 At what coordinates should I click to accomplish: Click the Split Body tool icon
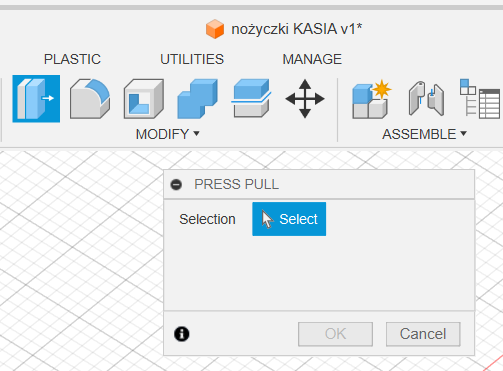click(251, 98)
